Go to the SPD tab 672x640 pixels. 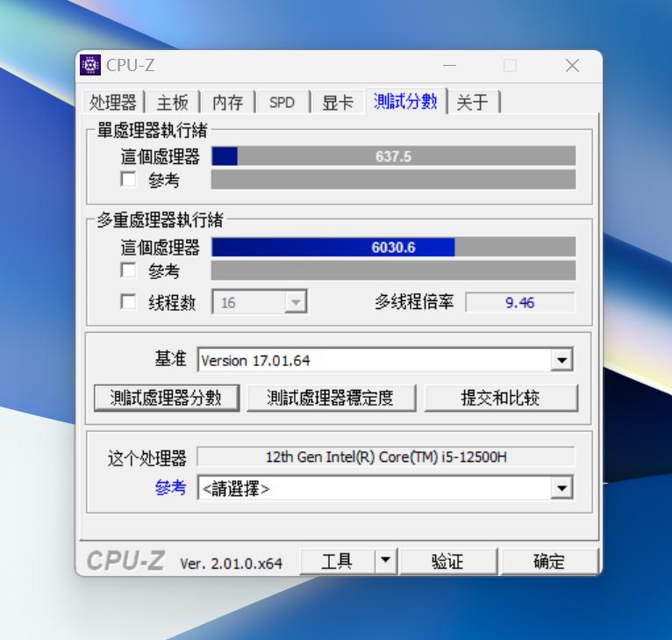[282, 102]
